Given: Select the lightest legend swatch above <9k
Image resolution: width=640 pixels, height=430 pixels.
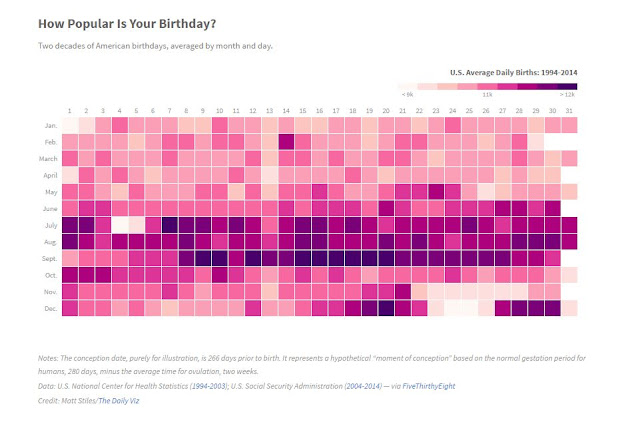Looking at the screenshot, I should (x=408, y=86).
